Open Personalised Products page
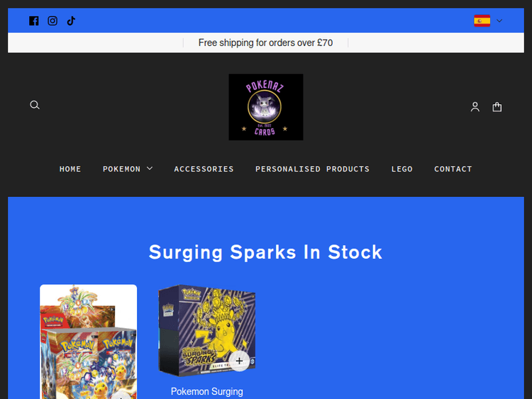Screen dimensions: 532x399 [x=313, y=169]
